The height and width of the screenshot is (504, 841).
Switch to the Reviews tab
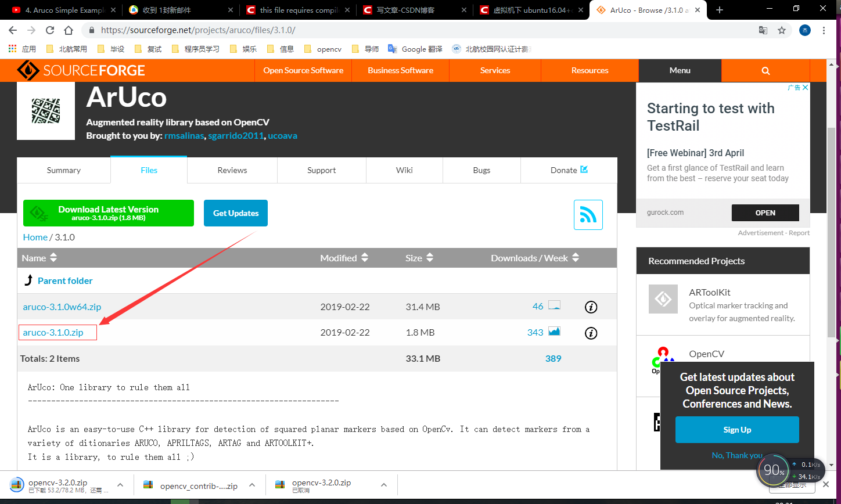click(232, 170)
